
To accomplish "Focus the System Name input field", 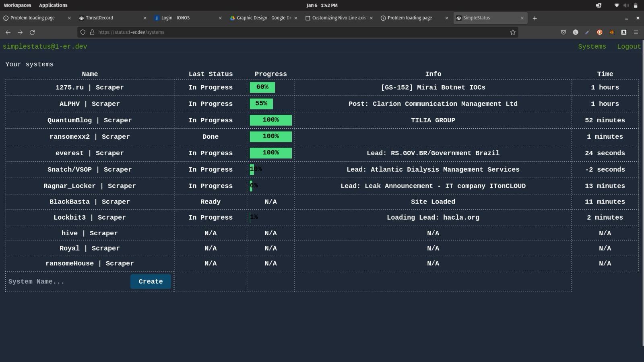I will (68, 282).
